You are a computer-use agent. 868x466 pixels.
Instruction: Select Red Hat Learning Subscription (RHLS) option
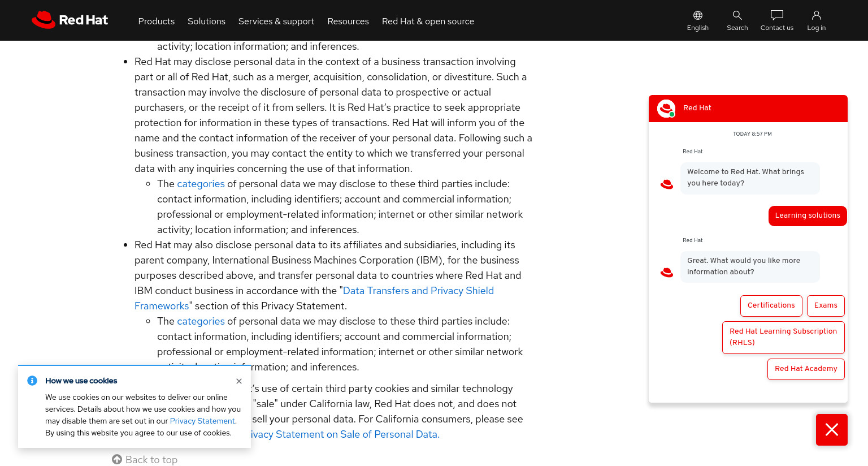click(x=783, y=337)
